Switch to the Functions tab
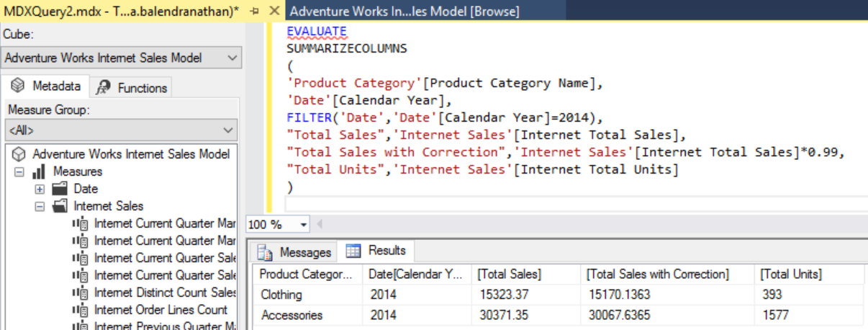Viewport: 868px width, 330px height. [131, 87]
